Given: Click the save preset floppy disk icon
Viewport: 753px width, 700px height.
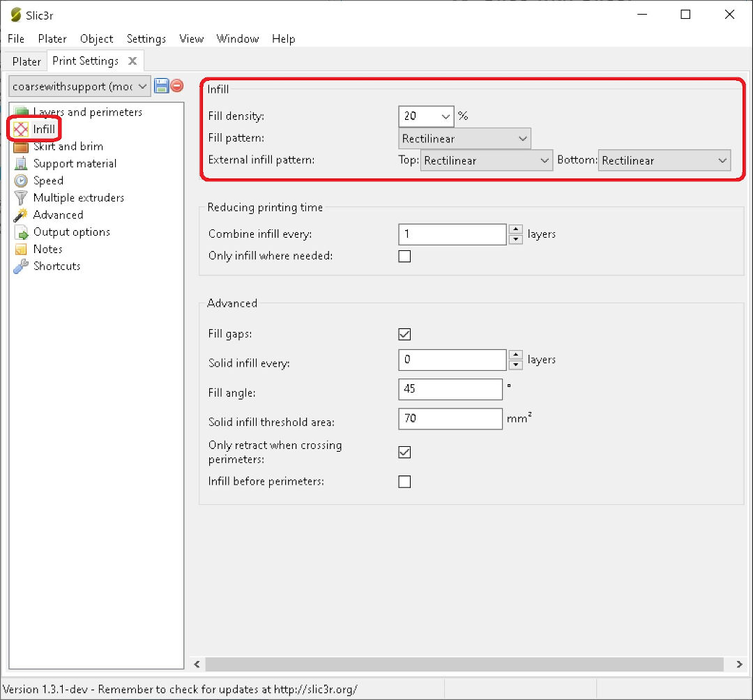Looking at the screenshot, I should coord(161,86).
